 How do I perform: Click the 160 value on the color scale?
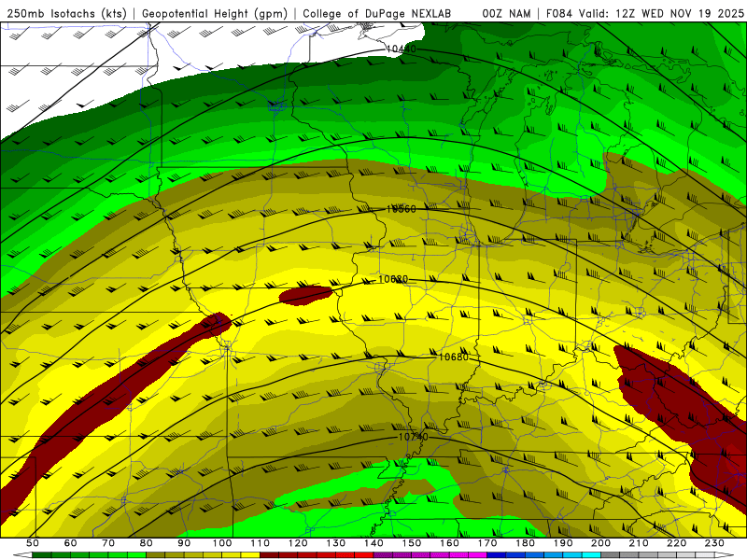coord(449,543)
